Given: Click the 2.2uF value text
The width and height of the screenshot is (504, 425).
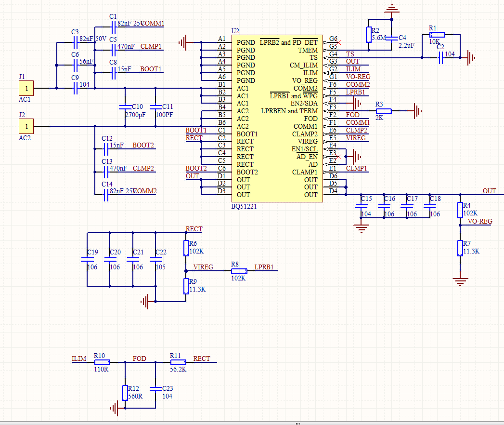Looking at the screenshot, I should [x=406, y=46].
